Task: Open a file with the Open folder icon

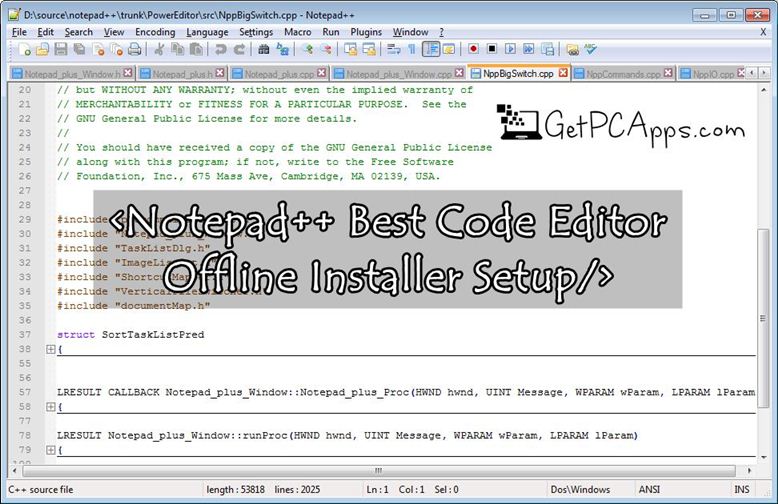Action: (x=43, y=49)
